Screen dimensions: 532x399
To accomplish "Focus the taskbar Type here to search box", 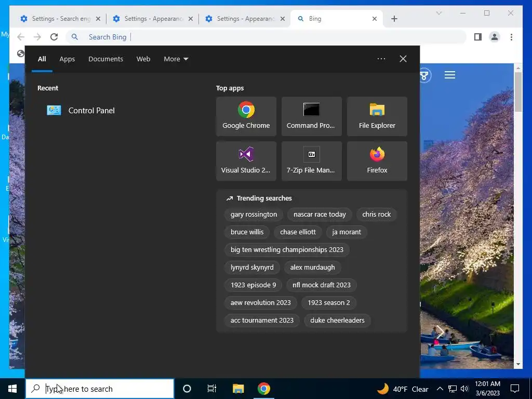I will pyautogui.click(x=100, y=389).
